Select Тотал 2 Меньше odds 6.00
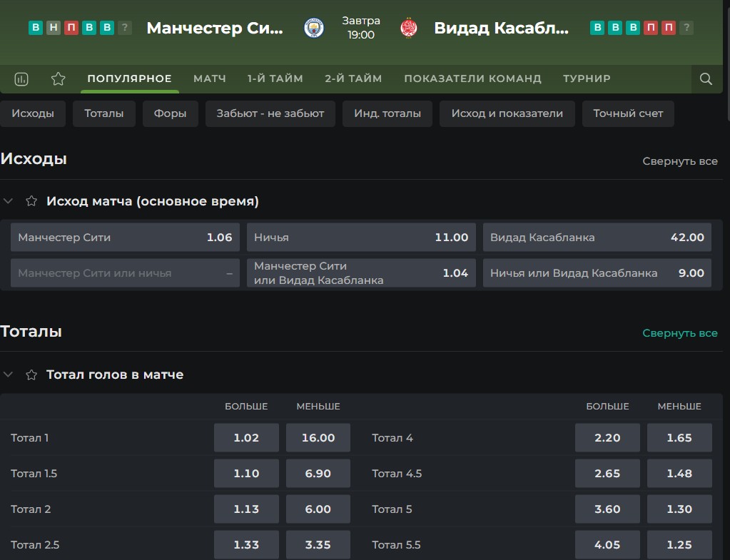Screen dimensions: 730x560 [318, 509]
